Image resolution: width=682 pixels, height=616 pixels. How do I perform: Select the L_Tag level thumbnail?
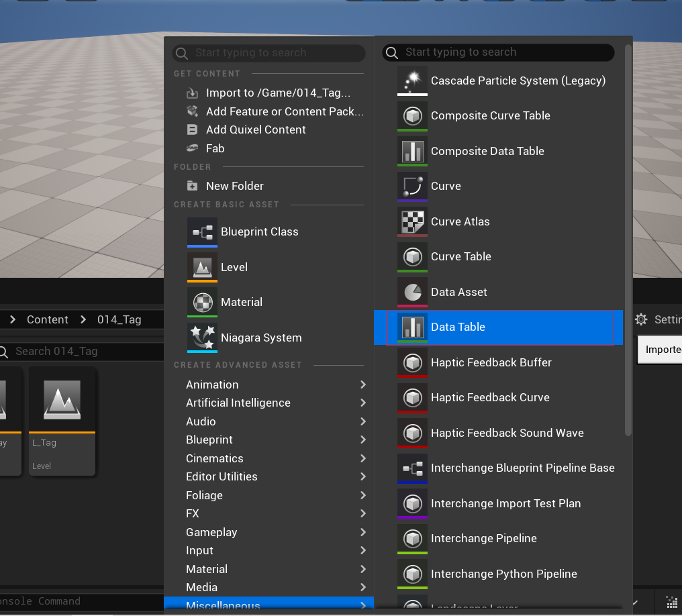62,421
